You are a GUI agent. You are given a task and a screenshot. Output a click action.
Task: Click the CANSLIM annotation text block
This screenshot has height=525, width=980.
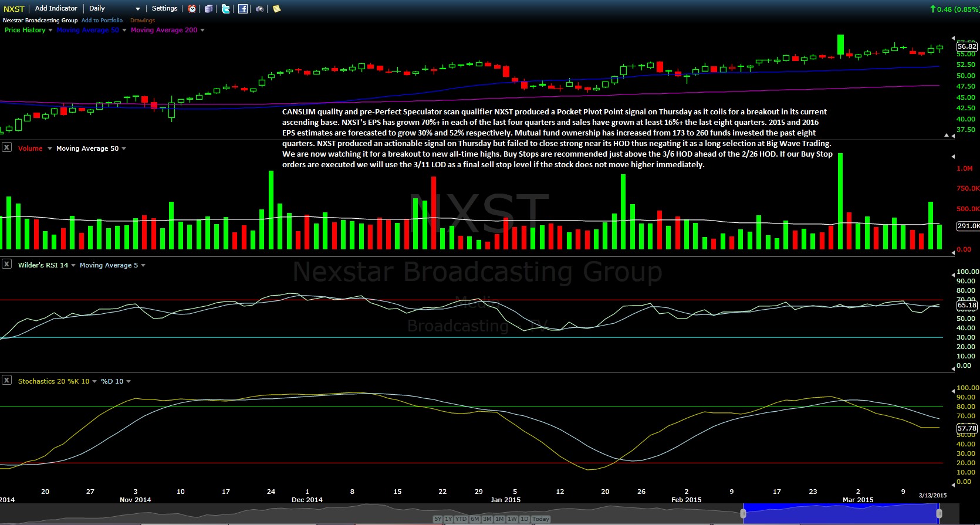(557, 138)
